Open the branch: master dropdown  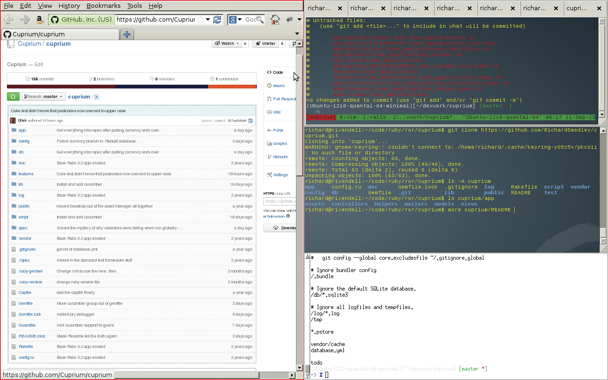point(43,97)
